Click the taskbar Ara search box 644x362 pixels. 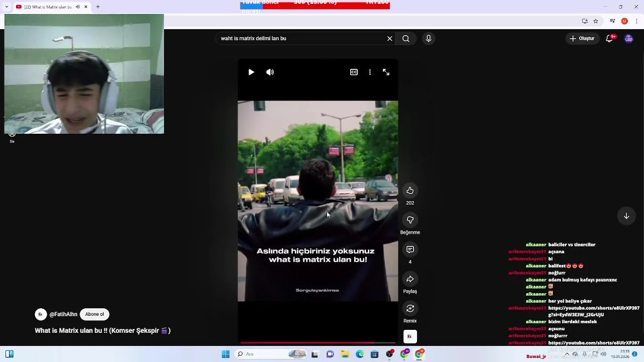(x=270, y=354)
